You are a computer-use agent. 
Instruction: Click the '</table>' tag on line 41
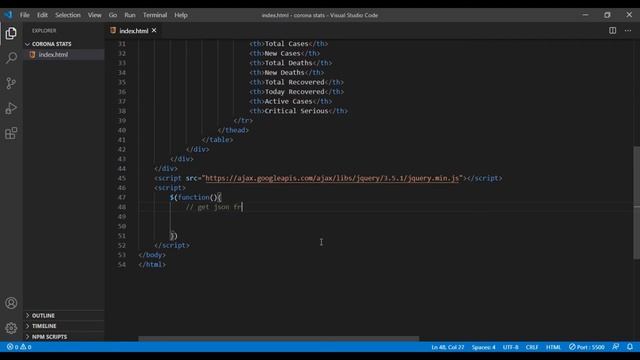(x=217, y=140)
